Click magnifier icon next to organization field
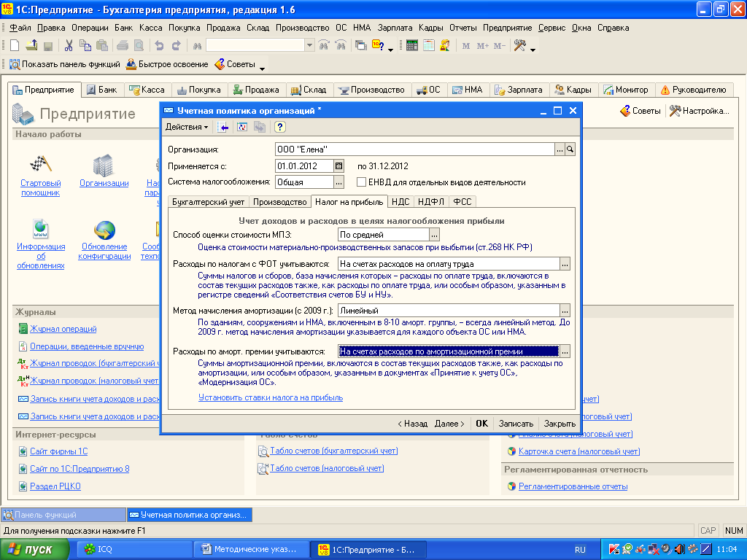The image size is (747, 560). coord(570,149)
